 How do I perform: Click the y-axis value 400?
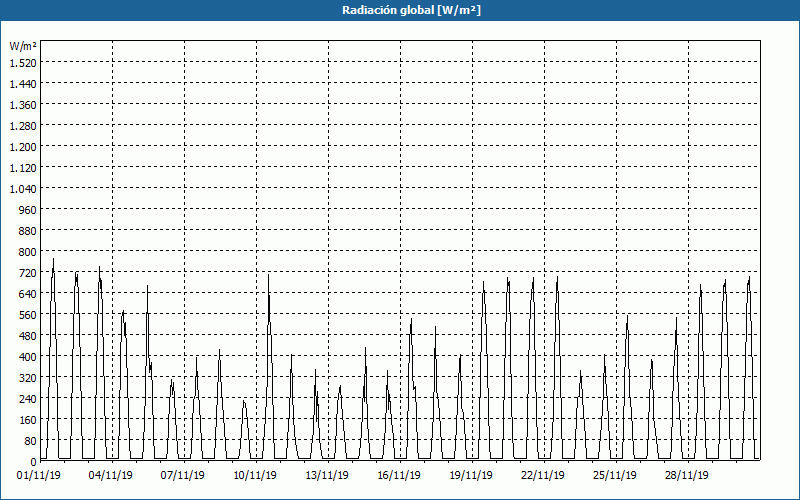(x=28, y=357)
